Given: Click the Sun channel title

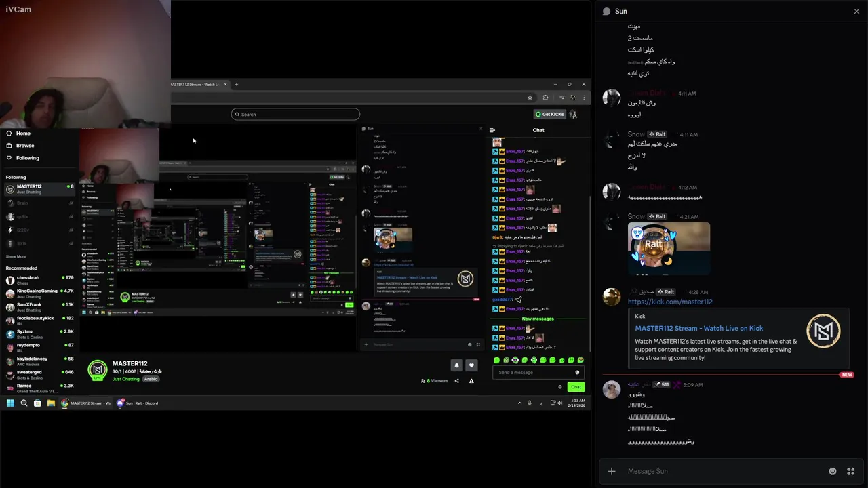Looking at the screenshot, I should pos(621,12).
